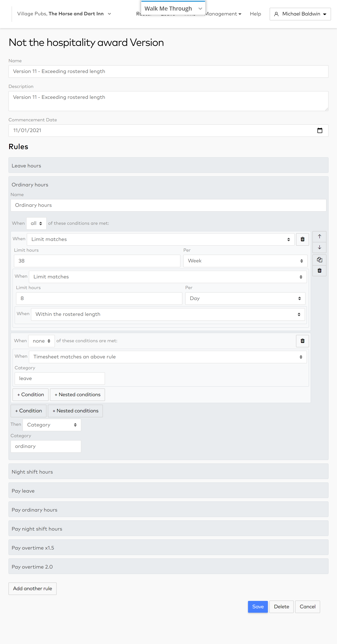Cancel editing the award version
This screenshot has height=644, width=337.
(307, 607)
